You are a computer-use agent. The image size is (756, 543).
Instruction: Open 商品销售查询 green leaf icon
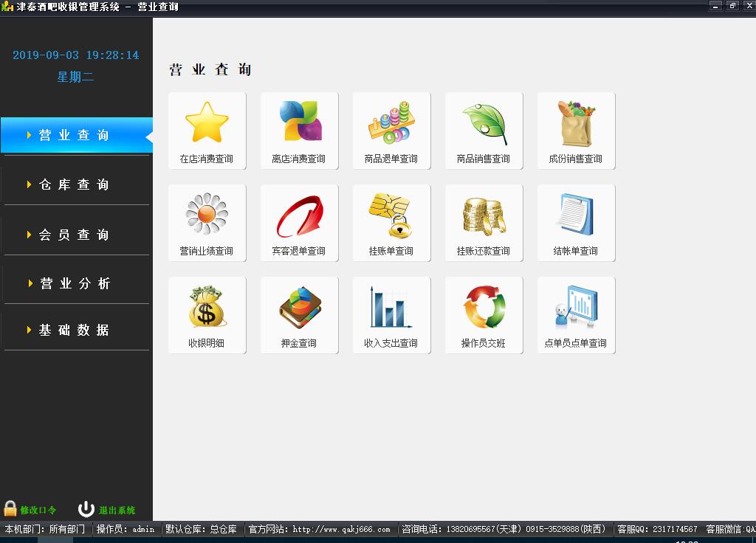click(484, 123)
